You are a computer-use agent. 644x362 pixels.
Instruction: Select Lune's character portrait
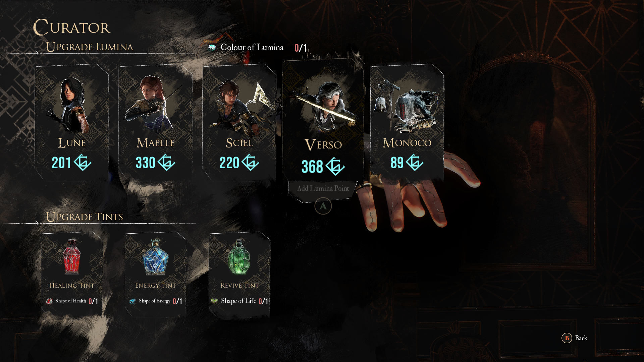pos(71,105)
